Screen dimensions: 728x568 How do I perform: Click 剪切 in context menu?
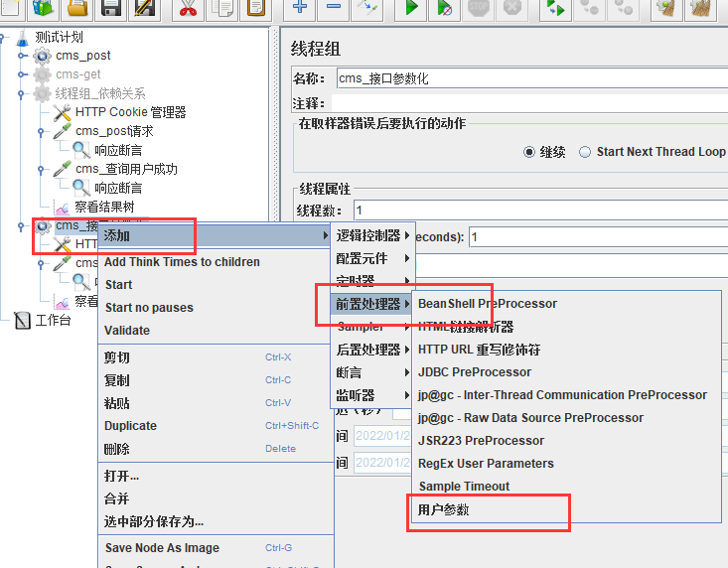(215, 357)
